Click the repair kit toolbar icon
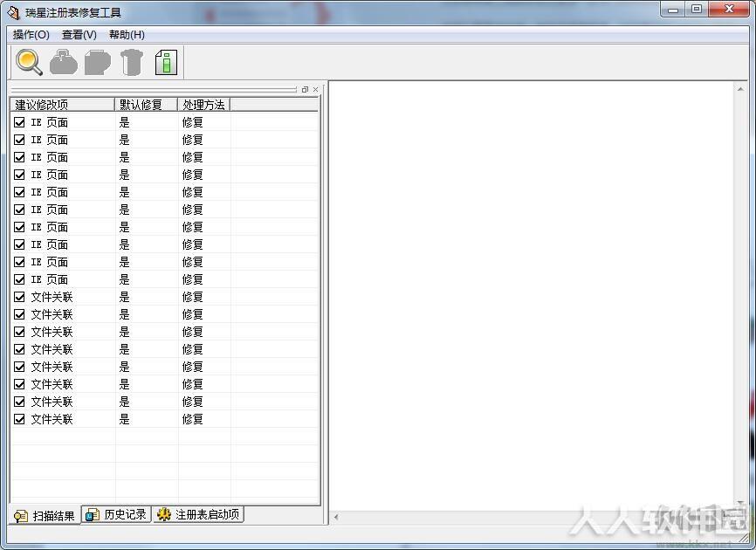This screenshot has height=550, width=756. click(x=63, y=62)
